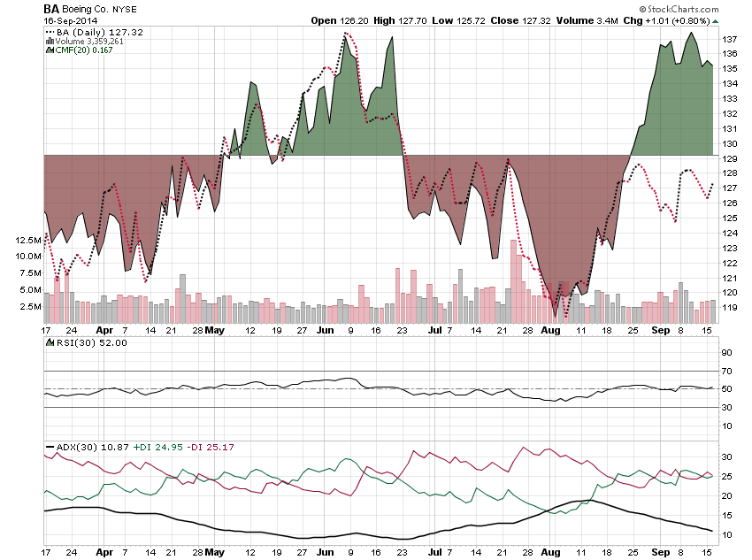Click the 'BA (Daily) 127.32' legend label
The image size is (752, 560).
pyautogui.click(x=100, y=32)
